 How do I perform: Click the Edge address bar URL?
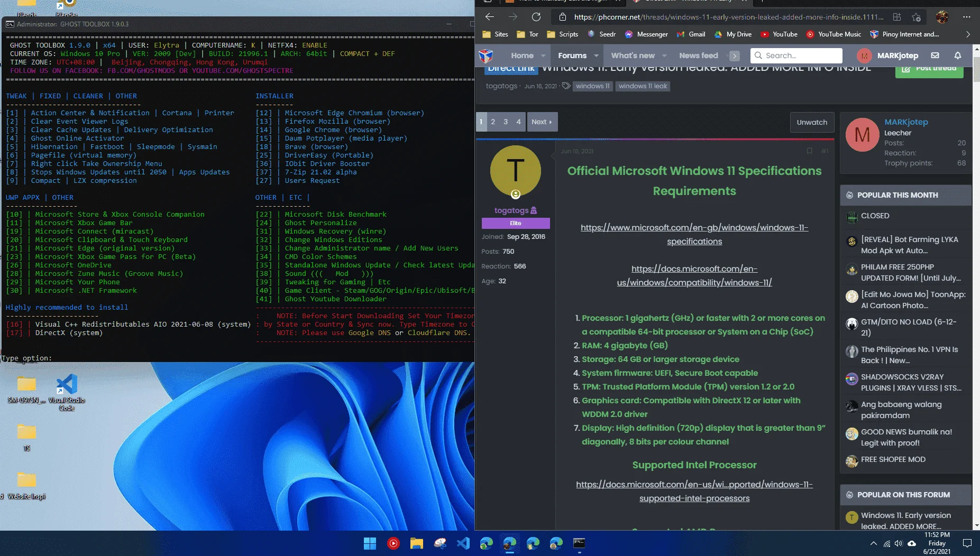(729, 17)
